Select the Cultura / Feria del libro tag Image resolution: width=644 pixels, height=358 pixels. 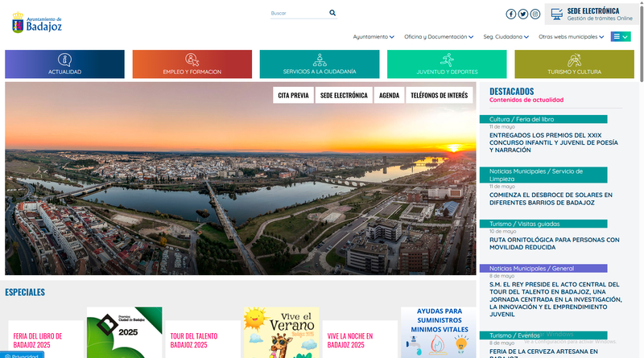[x=543, y=119]
